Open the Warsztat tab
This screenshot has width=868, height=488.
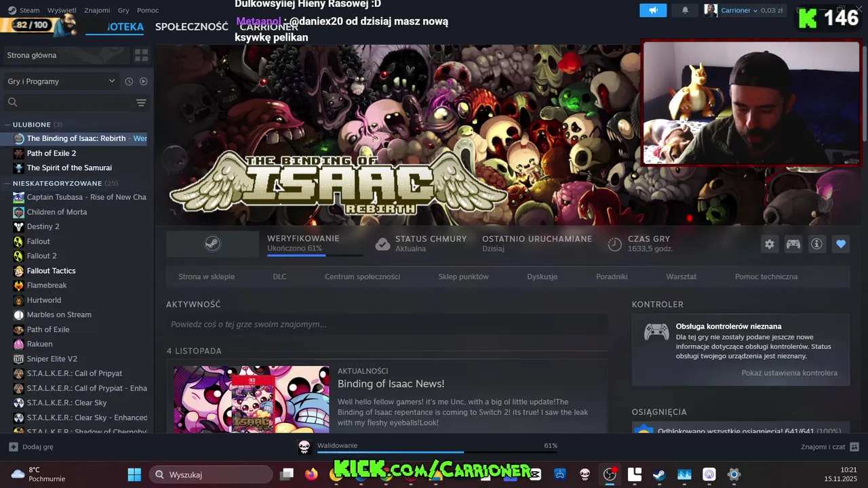pyautogui.click(x=681, y=277)
